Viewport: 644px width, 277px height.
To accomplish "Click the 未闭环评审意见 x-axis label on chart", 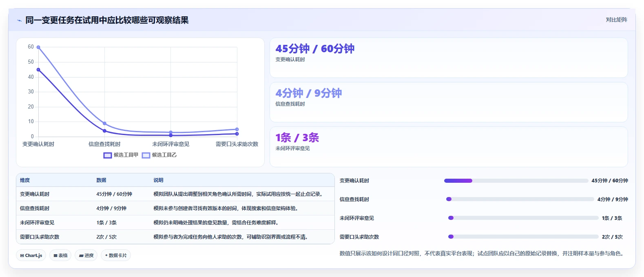I will [x=171, y=144].
